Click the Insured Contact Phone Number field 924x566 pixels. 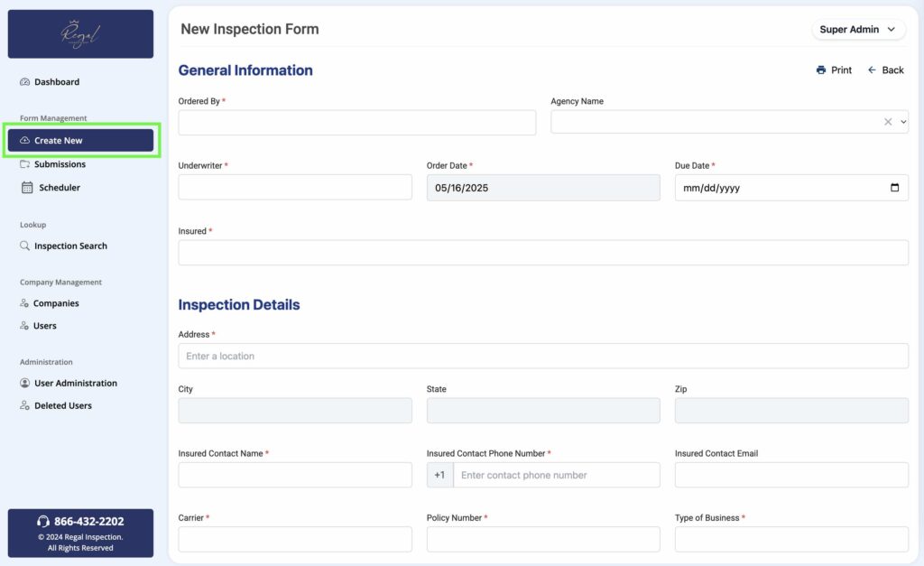point(556,475)
